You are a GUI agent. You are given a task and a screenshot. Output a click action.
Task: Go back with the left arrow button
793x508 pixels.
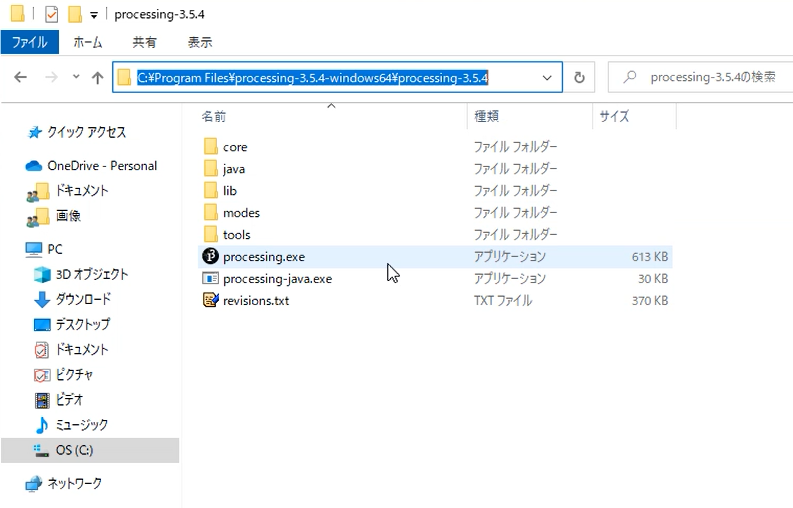click(21, 77)
